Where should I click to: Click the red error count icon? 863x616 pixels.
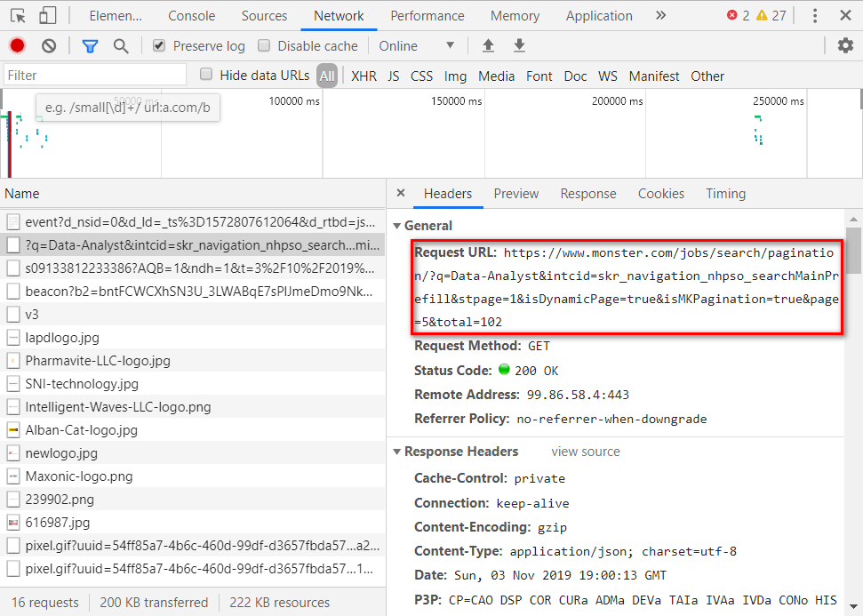[x=732, y=15]
